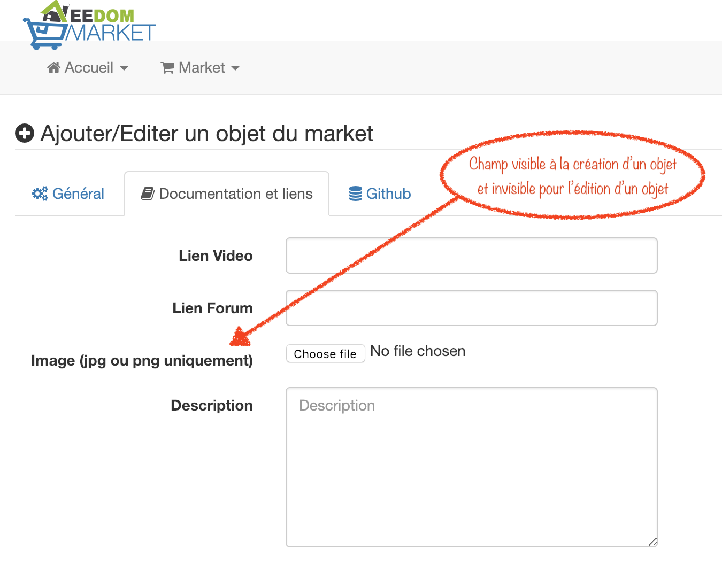Click the 'Lien Forum' label

click(x=212, y=308)
